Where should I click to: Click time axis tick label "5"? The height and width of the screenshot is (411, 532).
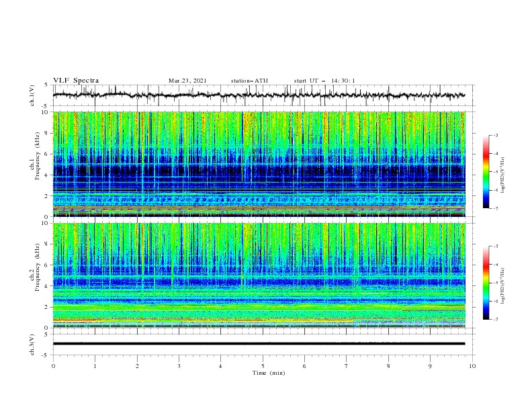(263, 366)
